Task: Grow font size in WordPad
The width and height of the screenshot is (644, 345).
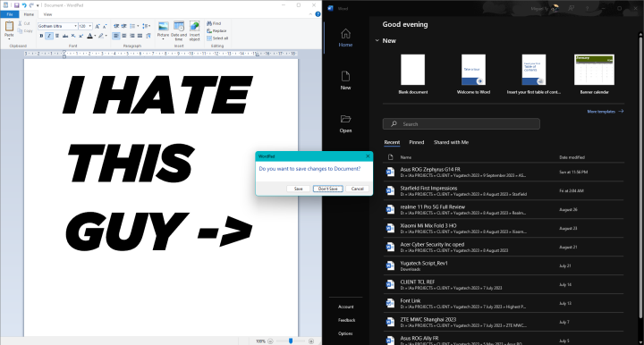Action: (x=97, y=26)
